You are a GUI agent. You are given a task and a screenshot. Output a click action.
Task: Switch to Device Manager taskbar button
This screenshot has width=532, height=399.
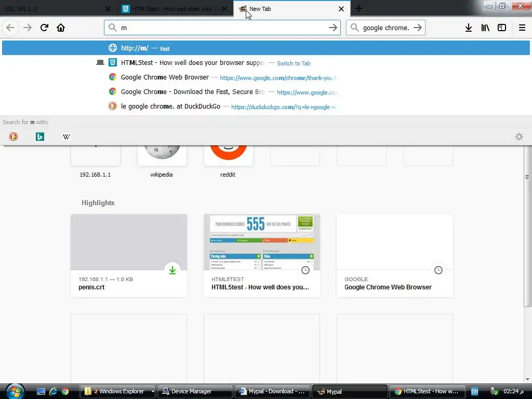[195, 392]
